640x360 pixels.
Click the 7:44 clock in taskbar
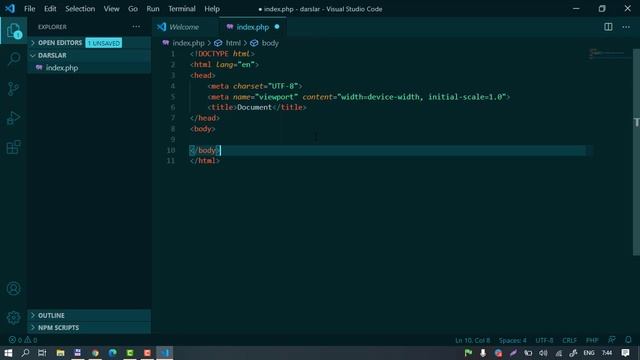[607, 353]
